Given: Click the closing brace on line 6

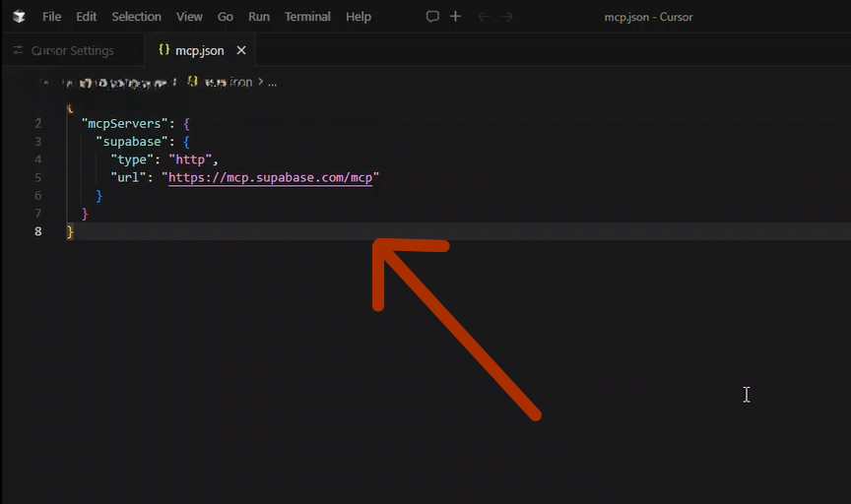Looking at the screenshot, I should 98,196.
